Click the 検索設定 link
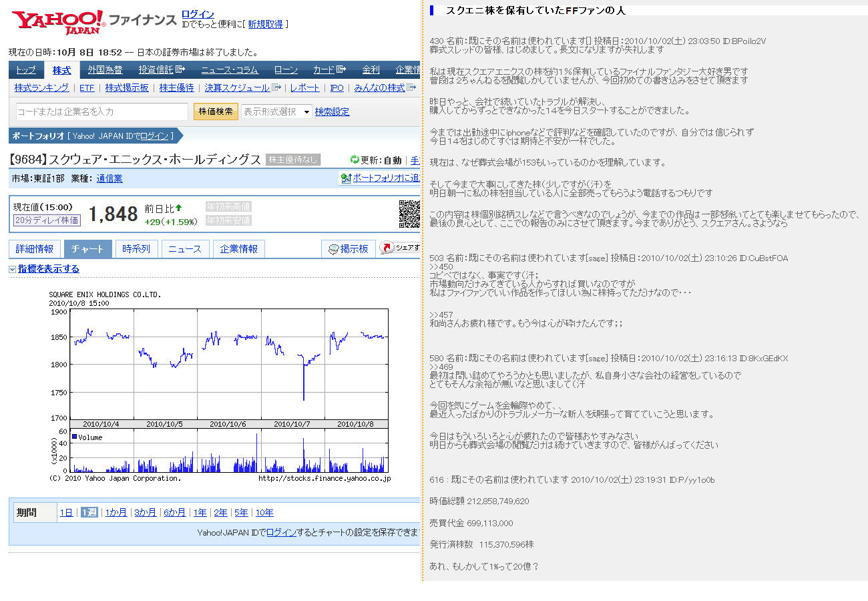 (x=332, y=112)
